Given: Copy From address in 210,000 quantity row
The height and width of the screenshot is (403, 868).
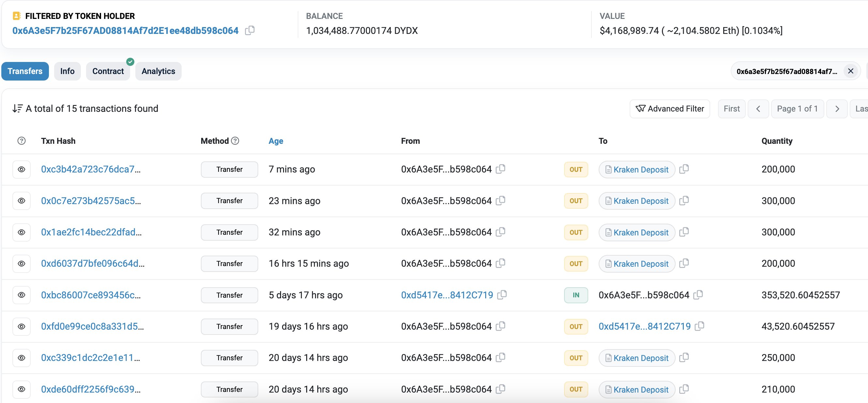Looking at the screenshot, I should 501,389.
